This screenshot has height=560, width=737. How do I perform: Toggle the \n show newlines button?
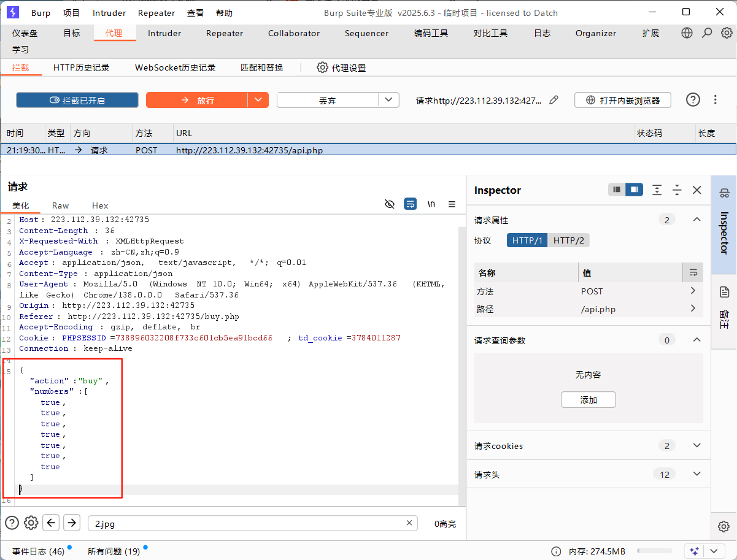point(431,204)
